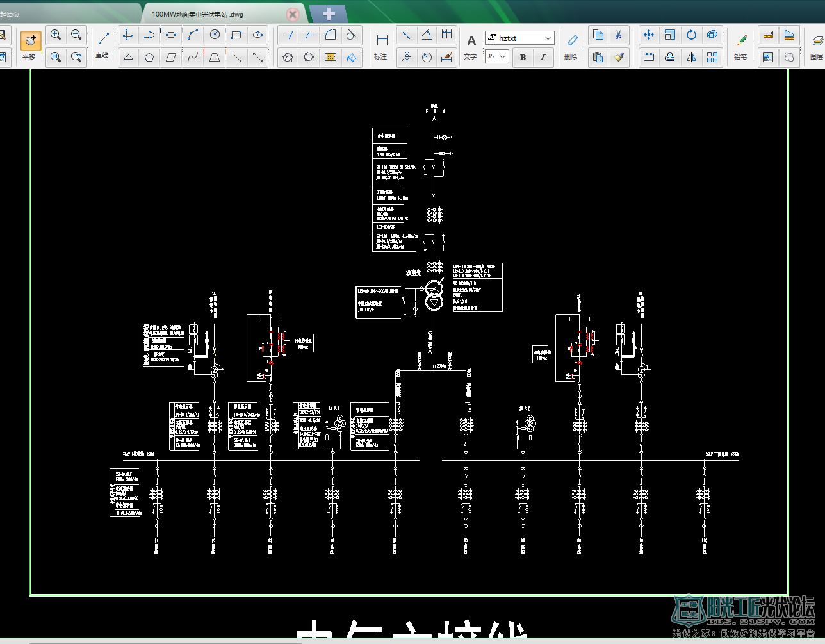The image size is (825, 644).
Task: Click the zoom out magnifier icon
Action: tap(76, 35)
